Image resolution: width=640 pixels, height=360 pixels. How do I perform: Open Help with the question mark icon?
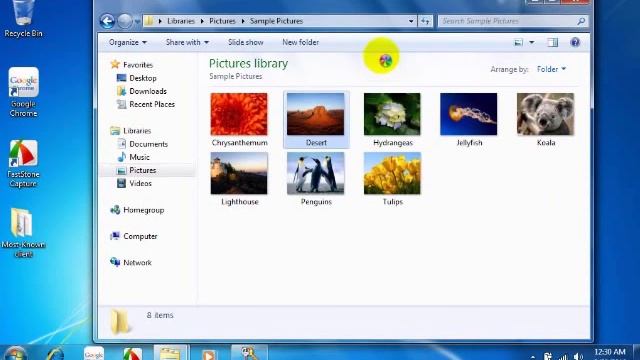pos(575,42)
